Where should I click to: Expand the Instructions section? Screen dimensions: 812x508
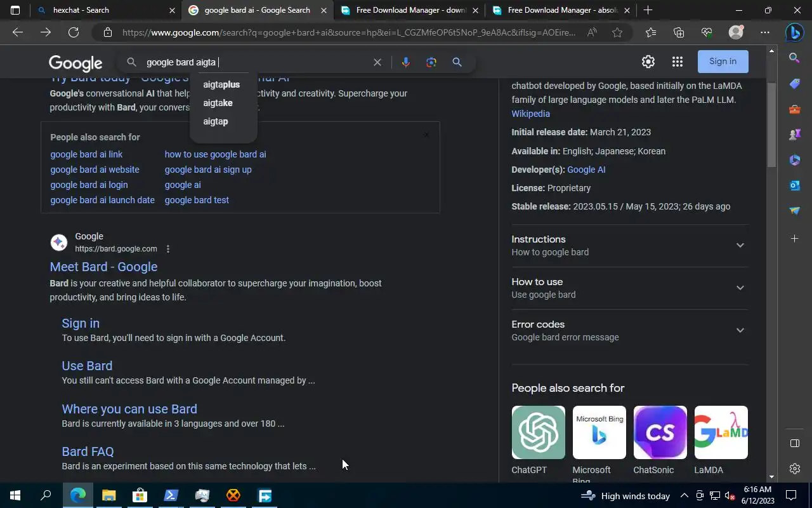[x=629, y=245]
